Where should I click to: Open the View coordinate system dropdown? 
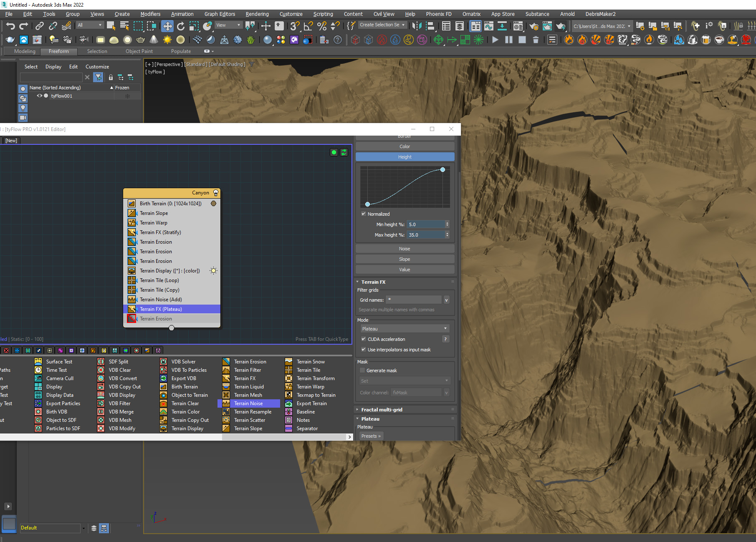(228, 25)
